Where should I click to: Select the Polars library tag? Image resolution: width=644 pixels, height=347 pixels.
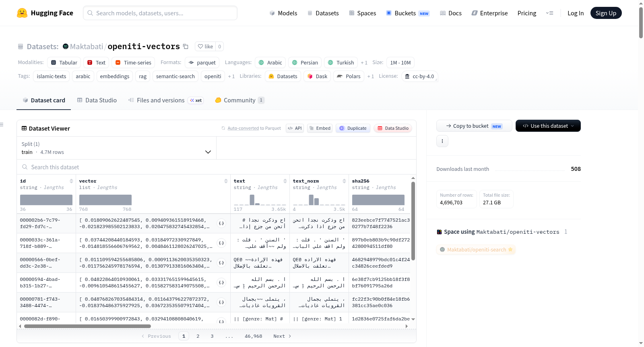349,77
